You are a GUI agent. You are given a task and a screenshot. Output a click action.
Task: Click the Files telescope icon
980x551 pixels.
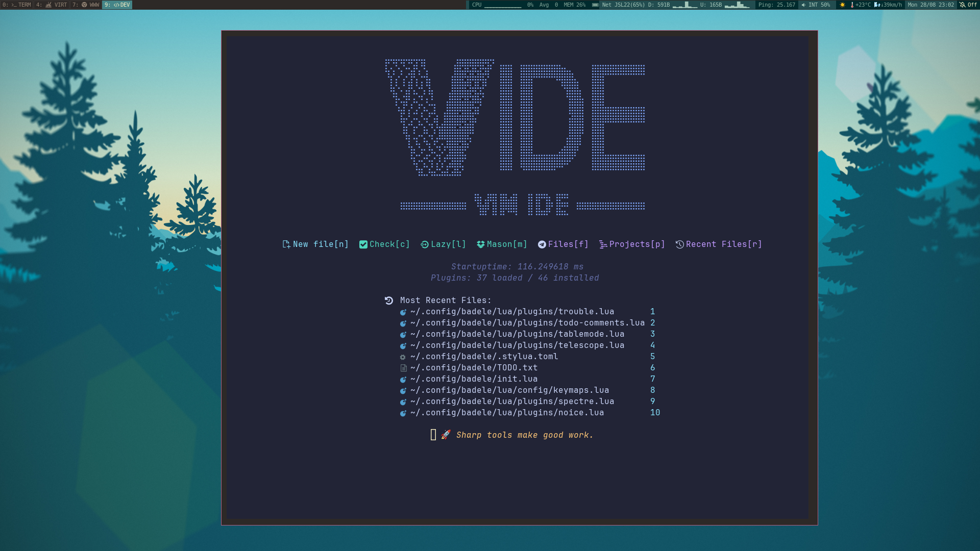tap(542, 244)
